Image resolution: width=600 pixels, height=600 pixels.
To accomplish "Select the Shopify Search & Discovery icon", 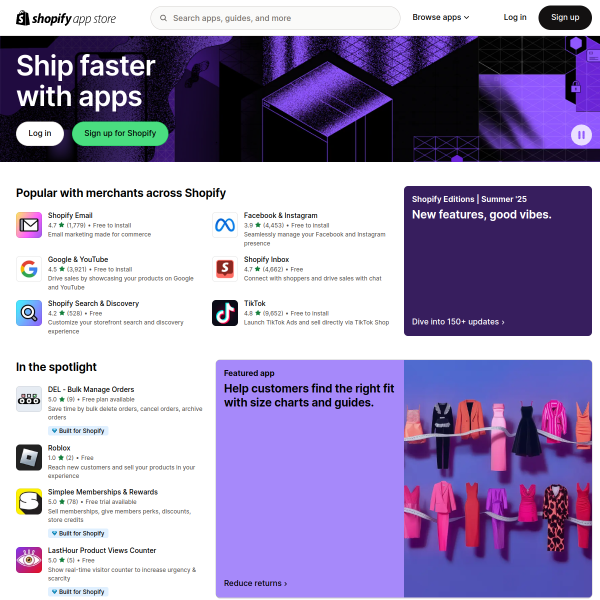I will (x=29, y=313).
